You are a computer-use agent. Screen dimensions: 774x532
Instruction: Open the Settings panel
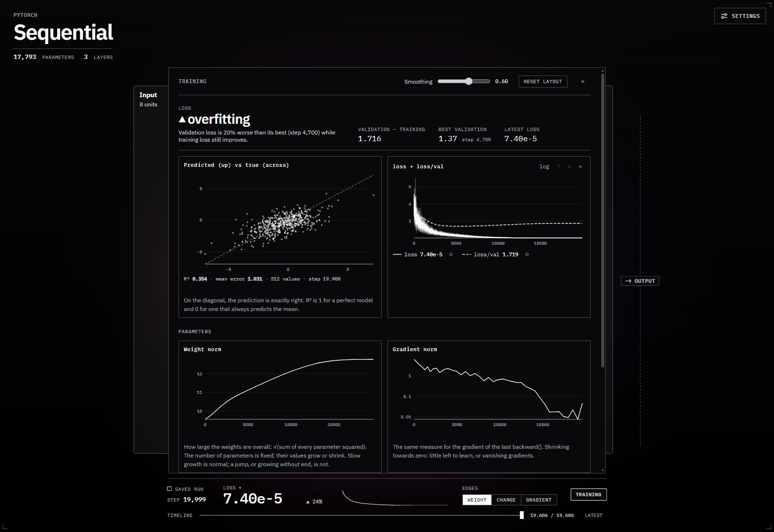[740, 16]
